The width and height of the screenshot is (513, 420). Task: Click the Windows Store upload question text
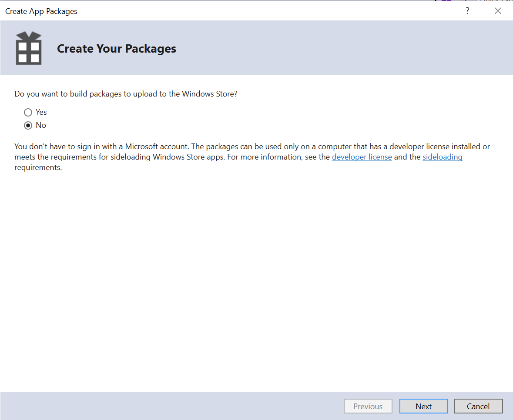click(126, 94)
